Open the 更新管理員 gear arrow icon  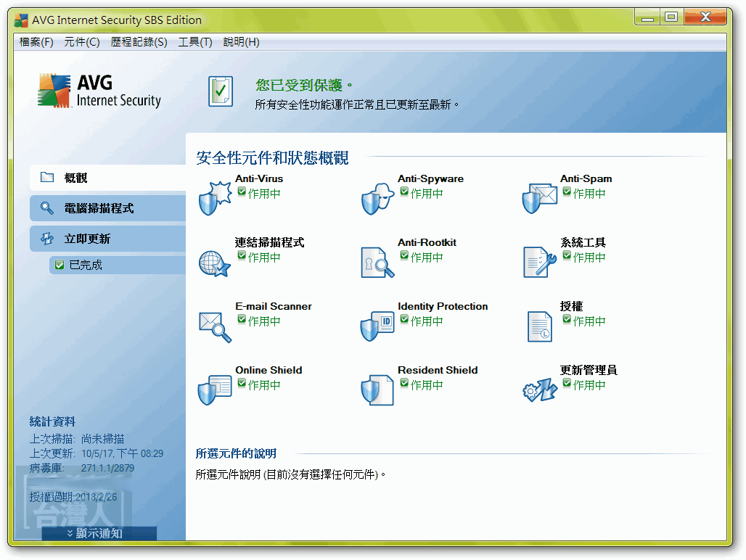click(539, 390)
